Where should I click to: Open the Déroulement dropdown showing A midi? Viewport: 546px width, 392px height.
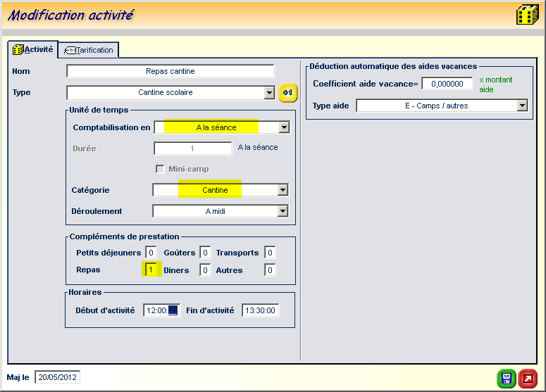click(x=282, y=211)
